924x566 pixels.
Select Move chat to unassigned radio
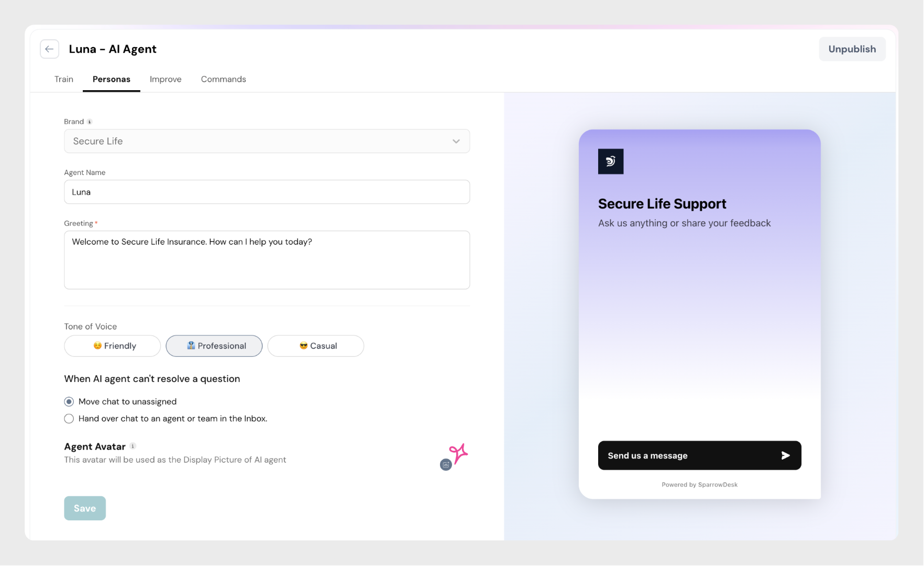(69, 402)
